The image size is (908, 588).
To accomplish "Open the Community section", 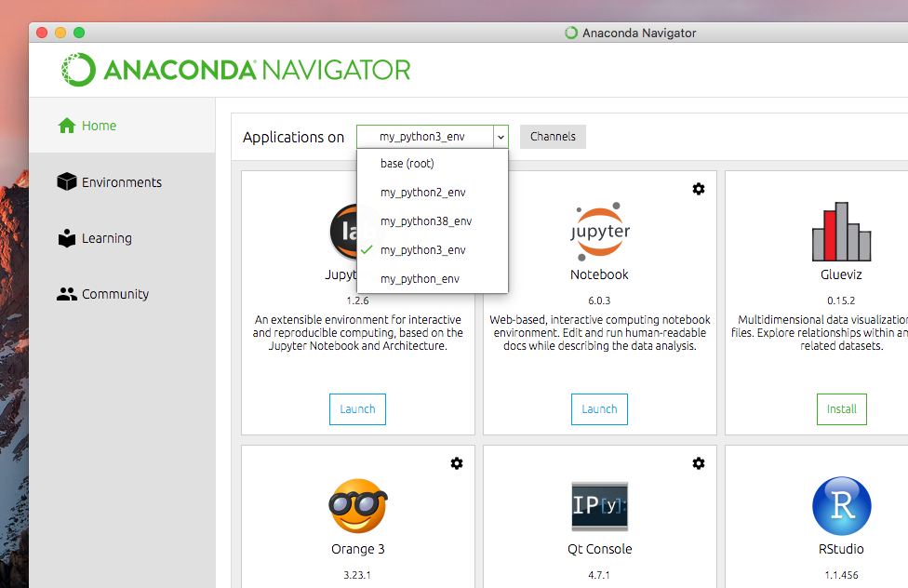I will (114, 294).
